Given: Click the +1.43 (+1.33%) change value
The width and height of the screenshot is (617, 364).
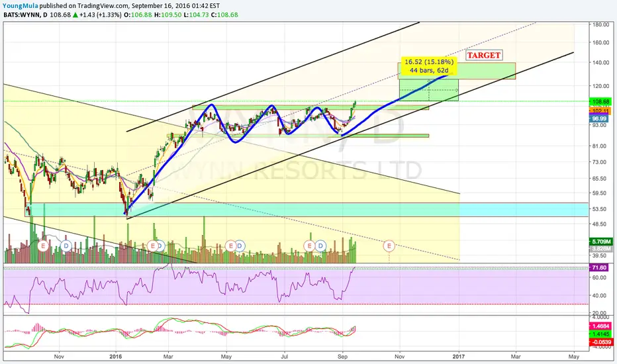Looking at the screenshot, I should pyautogui.click(x=100, y=15).
